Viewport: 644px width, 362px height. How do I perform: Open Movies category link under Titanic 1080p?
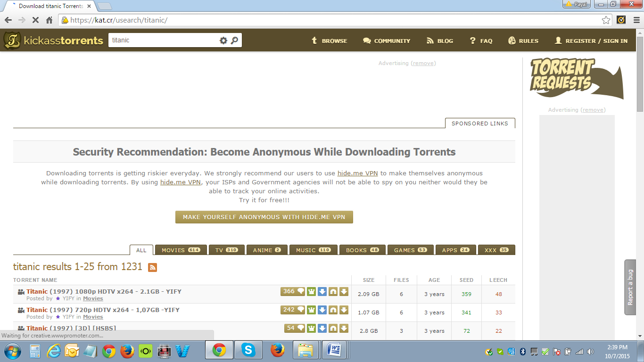coord(93,298)
